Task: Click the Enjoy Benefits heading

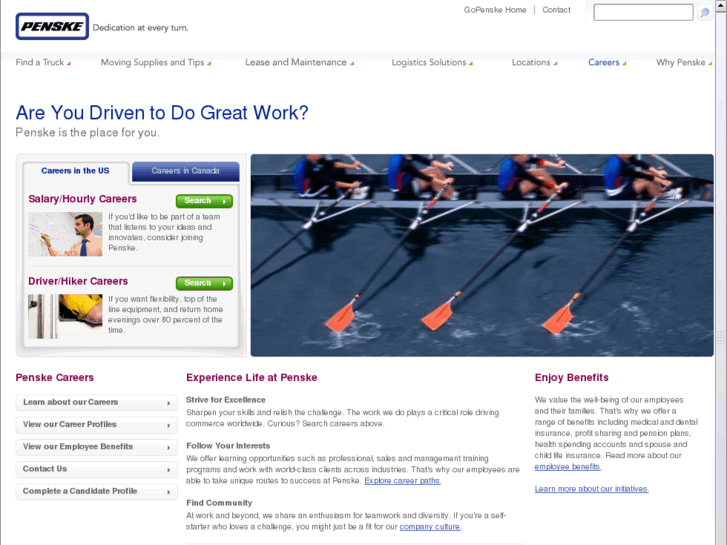Action: pos(572,378)
